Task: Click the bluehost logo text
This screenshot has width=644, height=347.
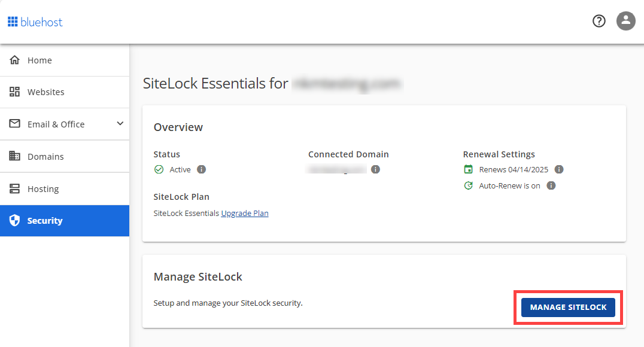Action: point(41,22)
